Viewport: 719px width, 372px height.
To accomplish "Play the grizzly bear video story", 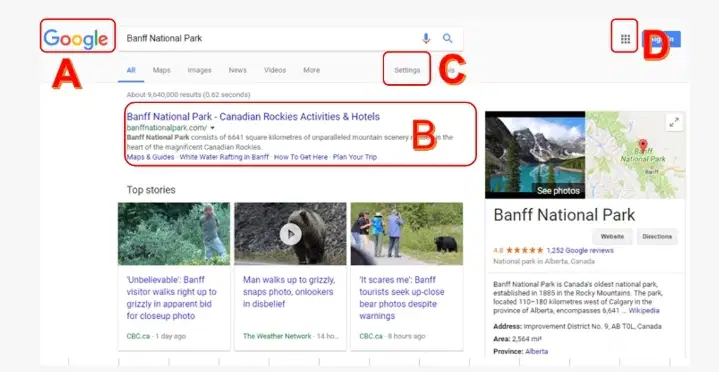I will tap(291, 234).
